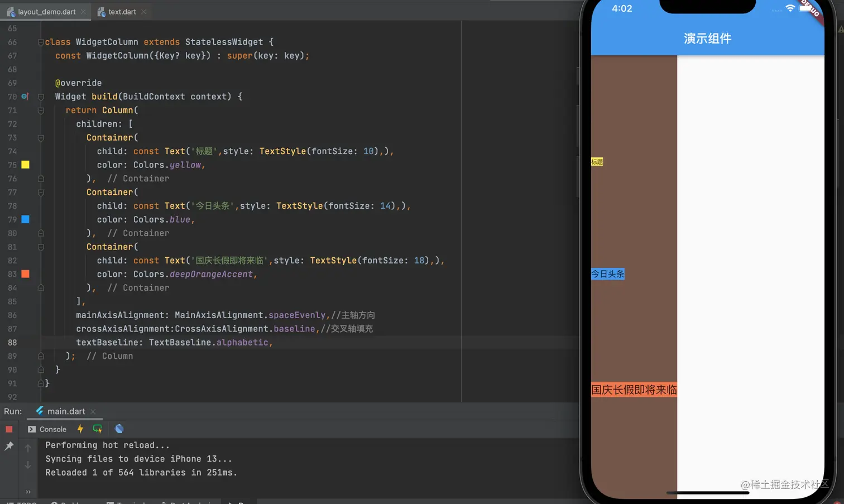Viewport: 844px width, 504px height.
Task: Click CrossAxisAlignment.baseline on line 87
Action: [x=245, y=329]
